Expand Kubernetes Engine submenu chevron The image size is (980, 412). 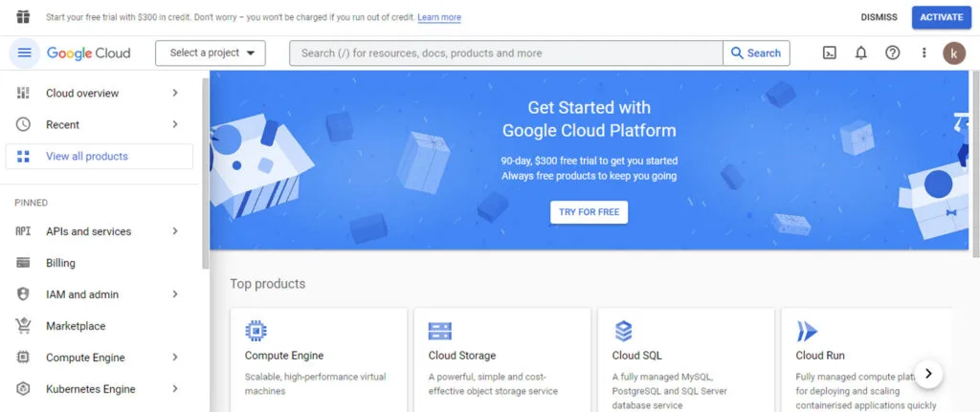click(x=175, y=389)
